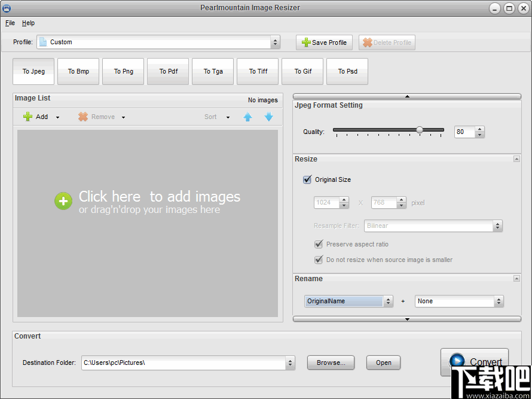Image resolution: width=532 pixels, height=399 pixels.
Task: Click the red Remove images icon
Action: tap(82, 116)
